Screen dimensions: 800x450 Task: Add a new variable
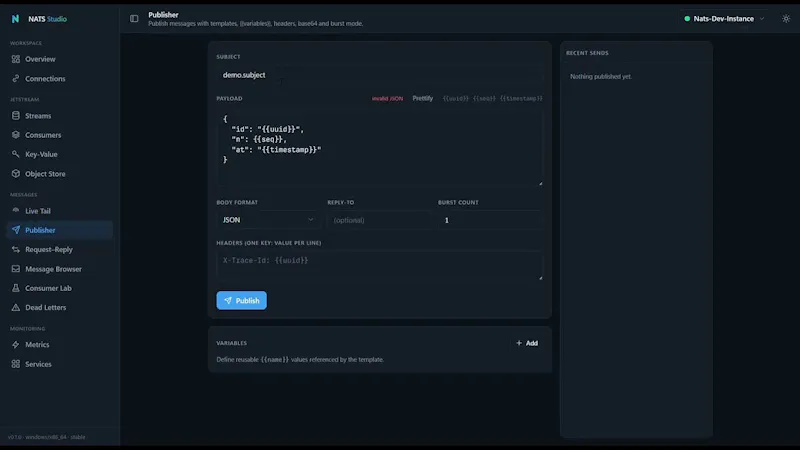click(527, 343)
